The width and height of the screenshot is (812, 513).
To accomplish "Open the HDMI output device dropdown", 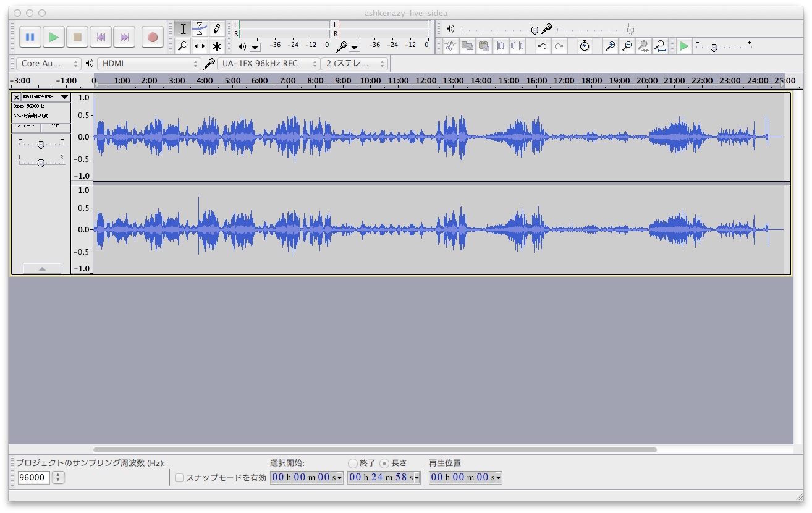I will (x=149, y=63).
